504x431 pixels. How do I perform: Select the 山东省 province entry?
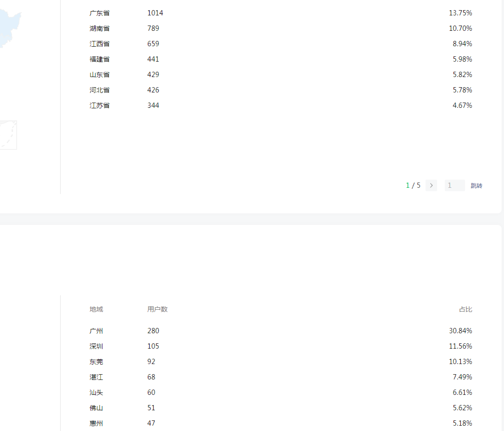pyautogui.click(x=100, y=75)
